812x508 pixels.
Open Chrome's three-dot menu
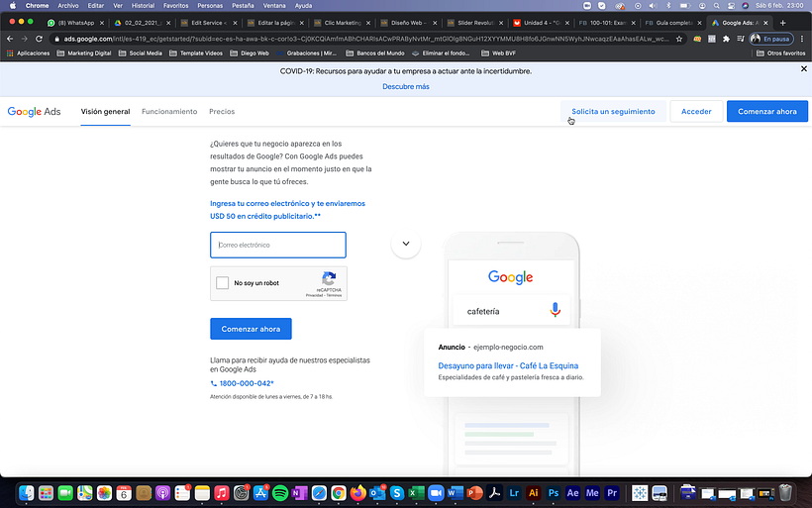802,39
